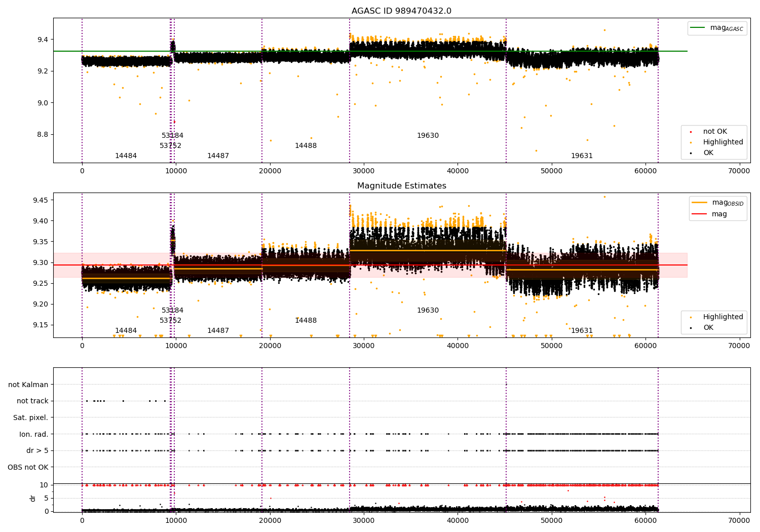Click the red 'mag' legend entry
The image size is (760, 532).
(709, 214)
